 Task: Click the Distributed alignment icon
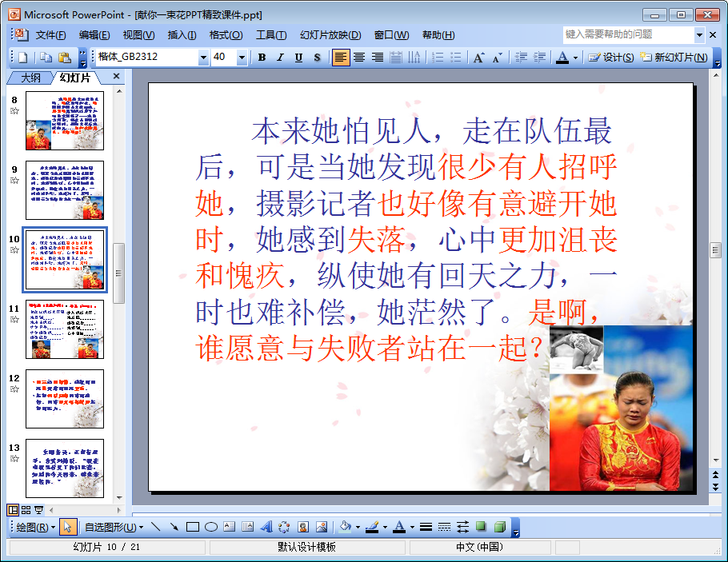click(x=395, y=58)
